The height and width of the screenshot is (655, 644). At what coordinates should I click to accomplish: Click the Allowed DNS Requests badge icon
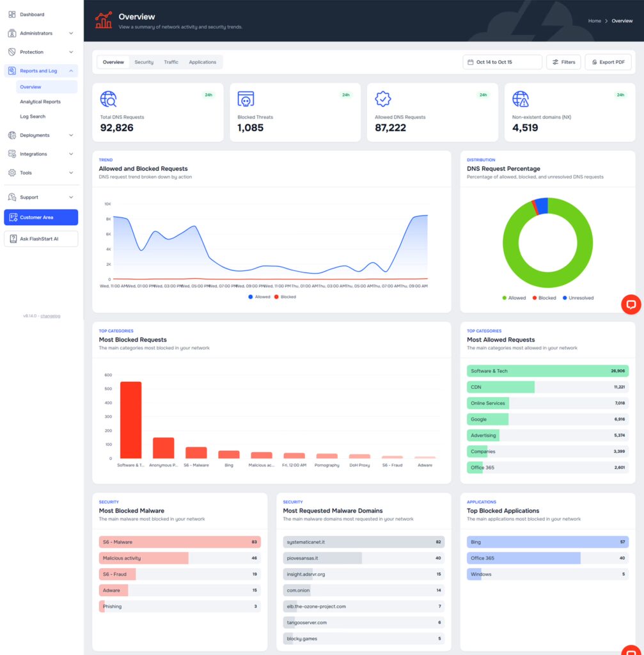[x=382, y=99]
